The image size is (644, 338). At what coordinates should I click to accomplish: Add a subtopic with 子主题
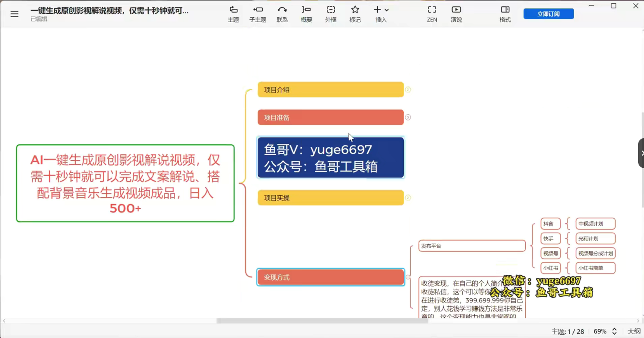pyautogui.click(x=258, y=14)
